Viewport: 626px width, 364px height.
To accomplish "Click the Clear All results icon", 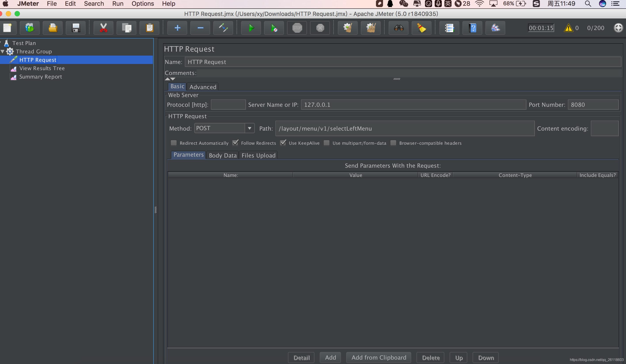I will [371, 28].
